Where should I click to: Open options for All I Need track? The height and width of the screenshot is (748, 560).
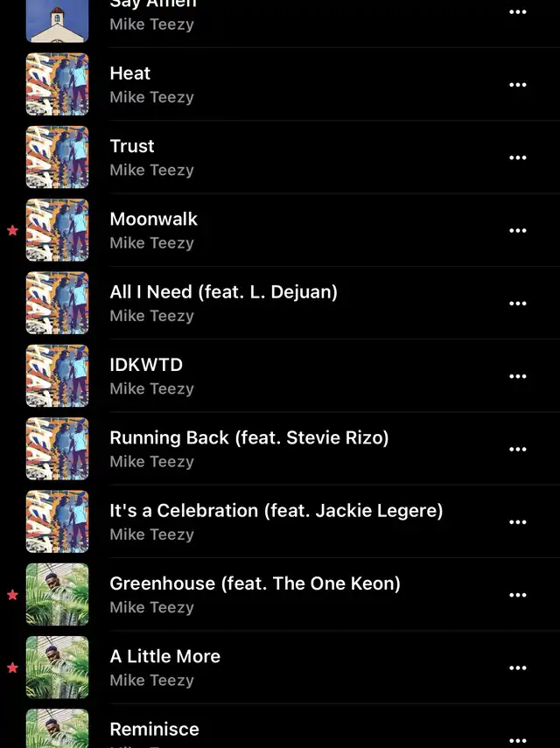[x=517, y=304]
